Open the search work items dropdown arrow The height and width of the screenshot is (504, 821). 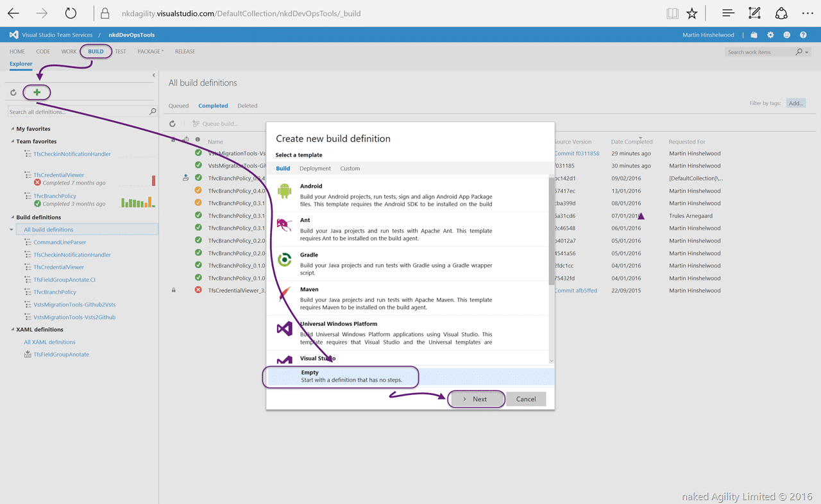pyautogui.click(x=807, y=52)
